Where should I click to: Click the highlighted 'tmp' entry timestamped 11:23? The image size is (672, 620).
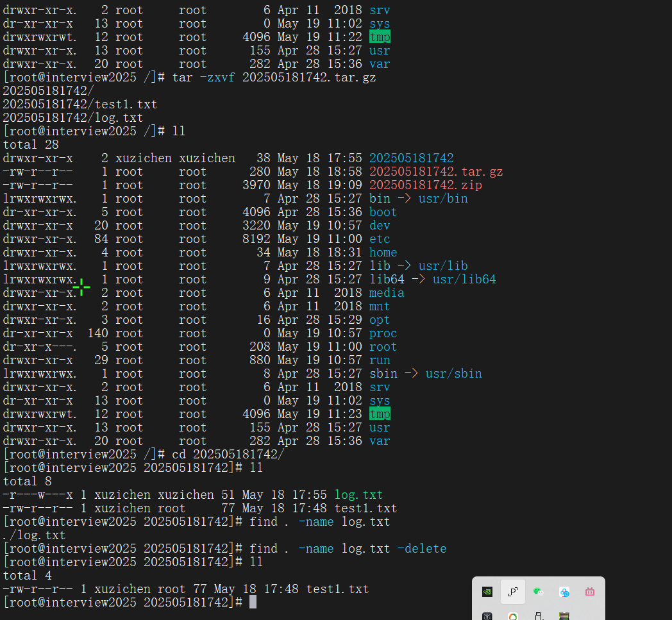[x=380, y=414]
